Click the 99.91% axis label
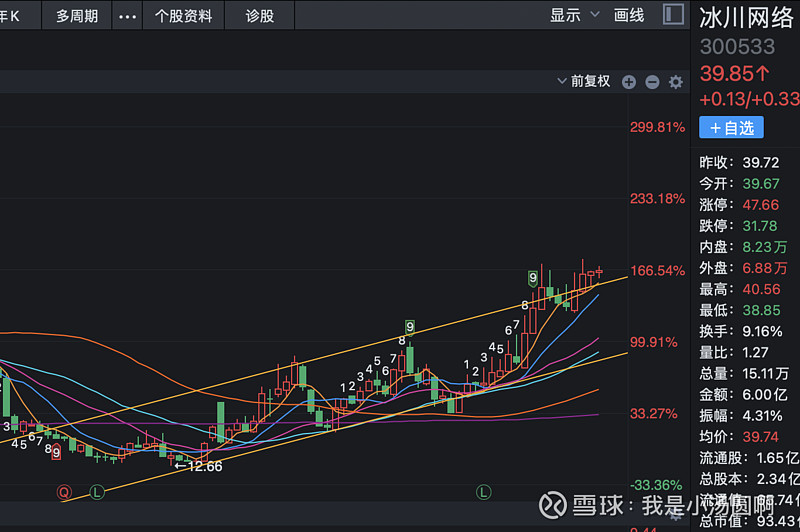Viewport: 800px width, 532px height. tap(654, 342)
